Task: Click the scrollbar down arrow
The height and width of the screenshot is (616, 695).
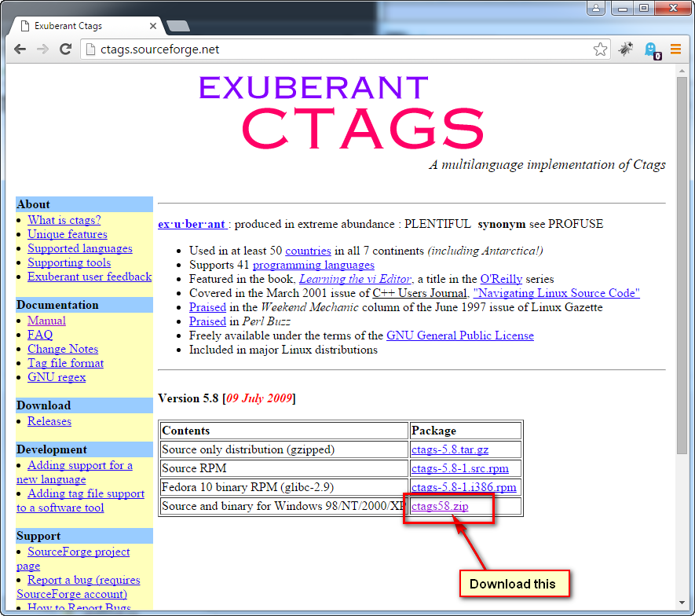Action: coord(682,603)
